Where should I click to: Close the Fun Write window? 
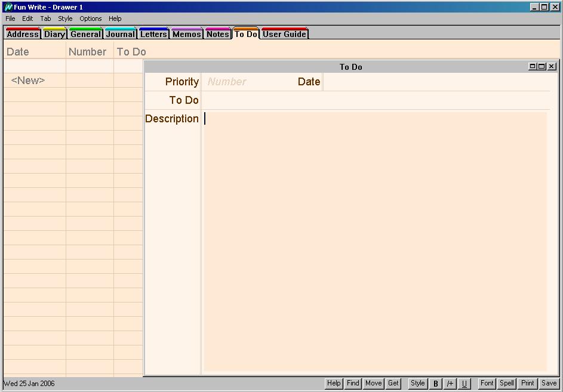point(555,7)
